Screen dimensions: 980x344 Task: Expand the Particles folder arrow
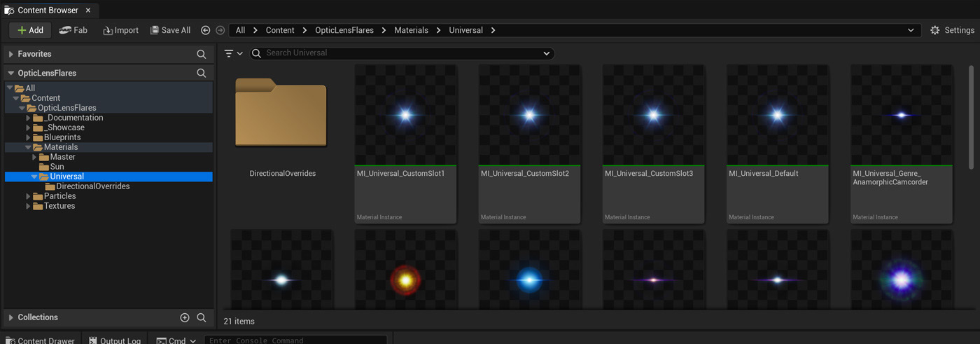pos(28,196)
